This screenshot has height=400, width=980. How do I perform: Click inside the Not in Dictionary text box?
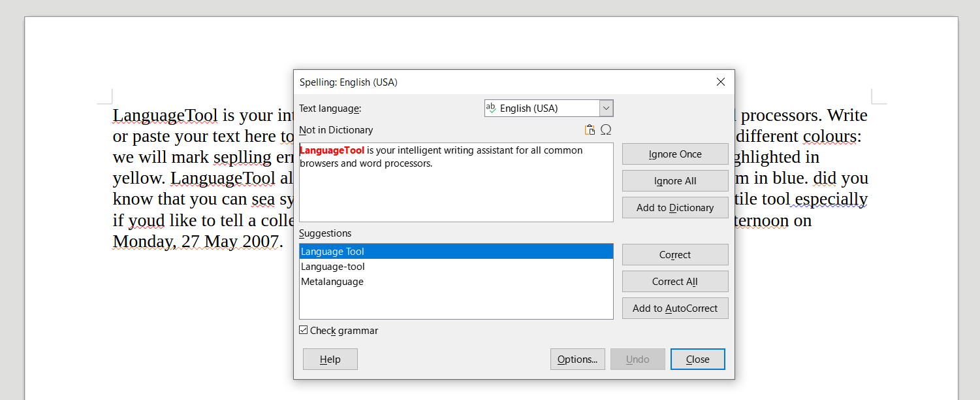[x=456, y=182]
